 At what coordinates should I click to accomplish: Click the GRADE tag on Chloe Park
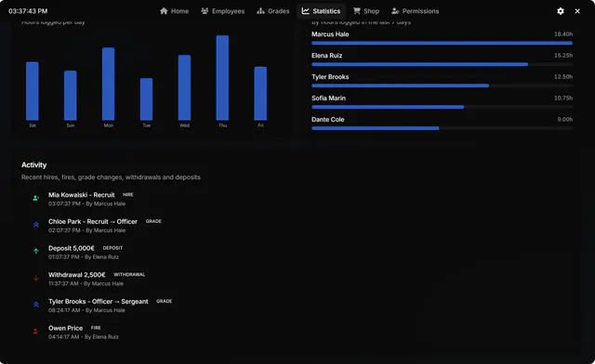(x=153, y=221)
